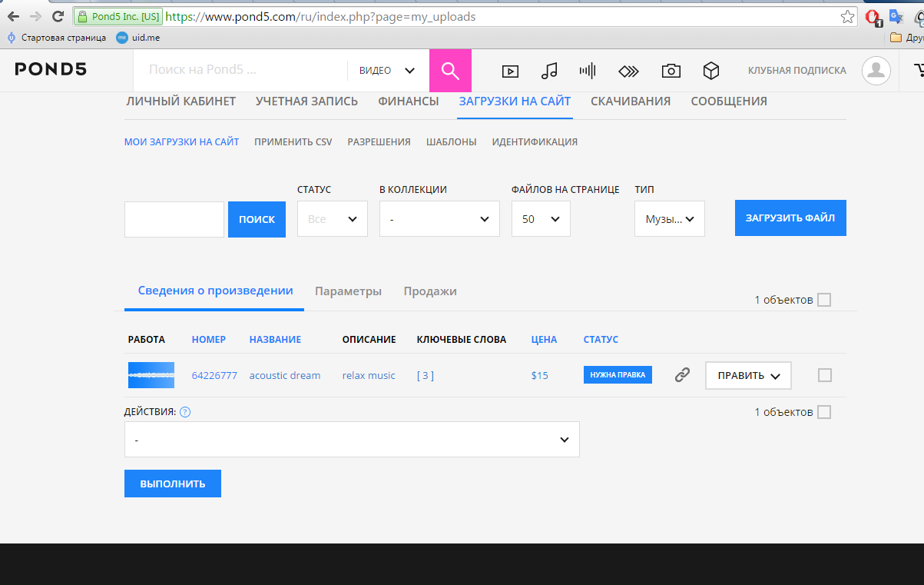Viewport: 924px width, 585px height.
Task: Tick the select-all checkbox above the table
Action: coord(824,300)
